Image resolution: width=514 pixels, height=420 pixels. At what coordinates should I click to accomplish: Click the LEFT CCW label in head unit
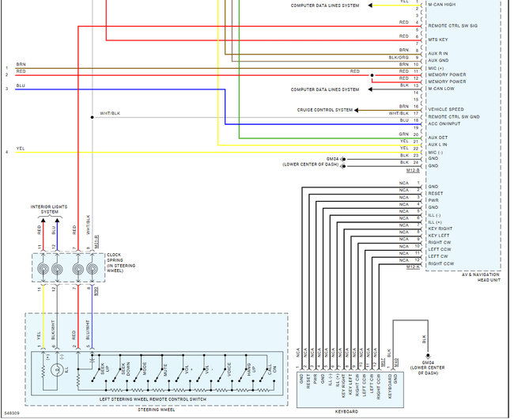(x=440, y=249)
